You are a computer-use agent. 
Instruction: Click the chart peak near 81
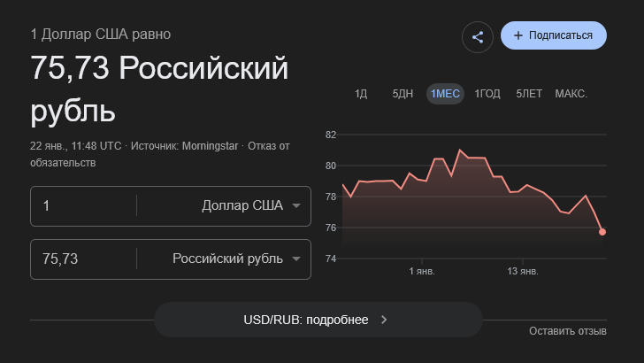point(460,151)
